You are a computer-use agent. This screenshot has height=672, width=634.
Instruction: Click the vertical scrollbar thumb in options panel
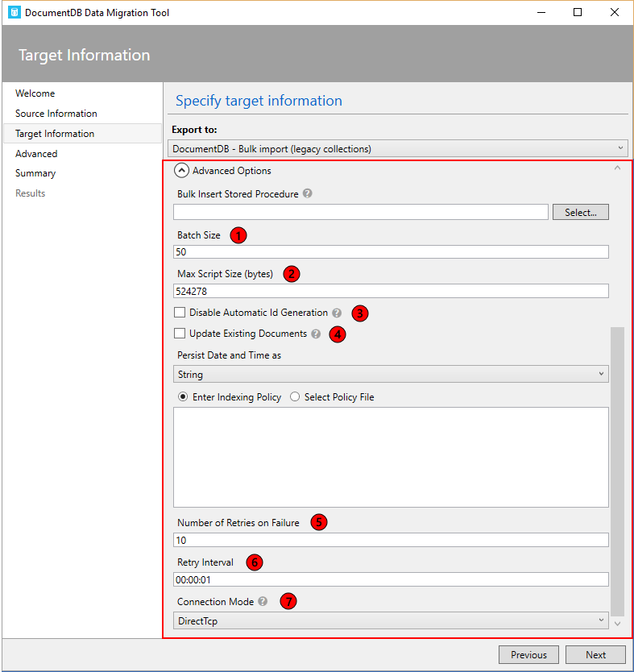(x=617, y=467)
